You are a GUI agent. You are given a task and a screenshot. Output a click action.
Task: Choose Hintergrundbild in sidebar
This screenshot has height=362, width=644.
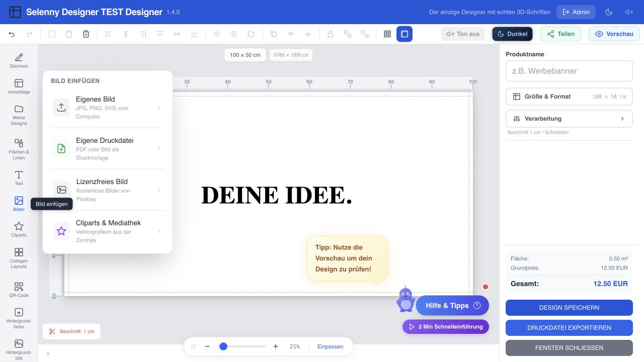point(19,349)
